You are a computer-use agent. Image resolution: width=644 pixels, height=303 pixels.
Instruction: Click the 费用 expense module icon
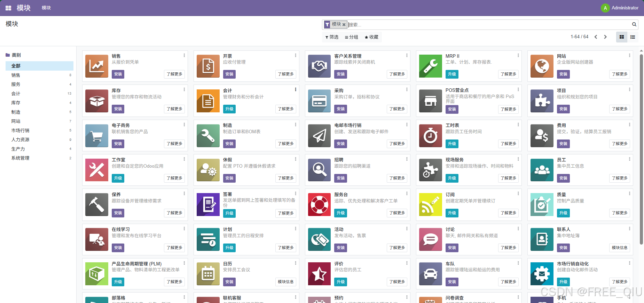pos(542,136)
